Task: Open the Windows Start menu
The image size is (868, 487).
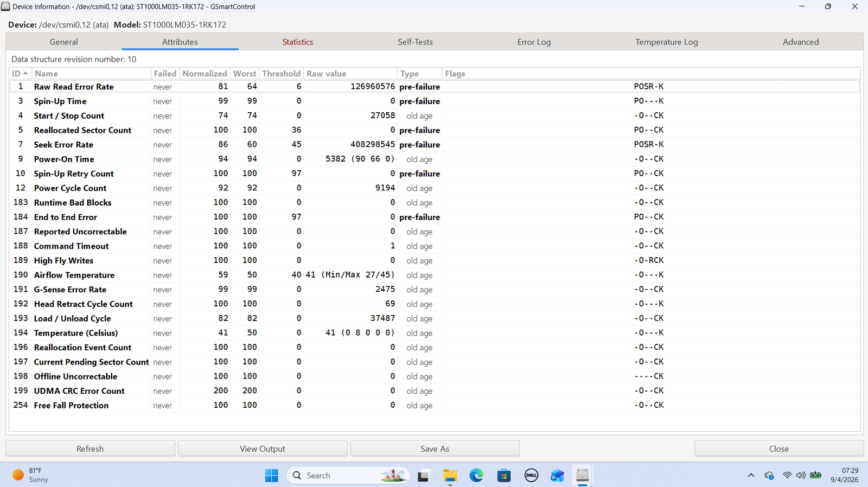Action: pos(271,476)
